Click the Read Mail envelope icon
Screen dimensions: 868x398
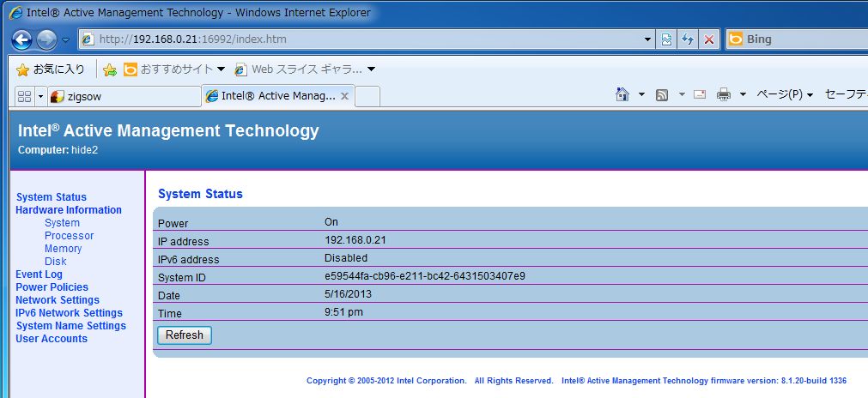700,95
